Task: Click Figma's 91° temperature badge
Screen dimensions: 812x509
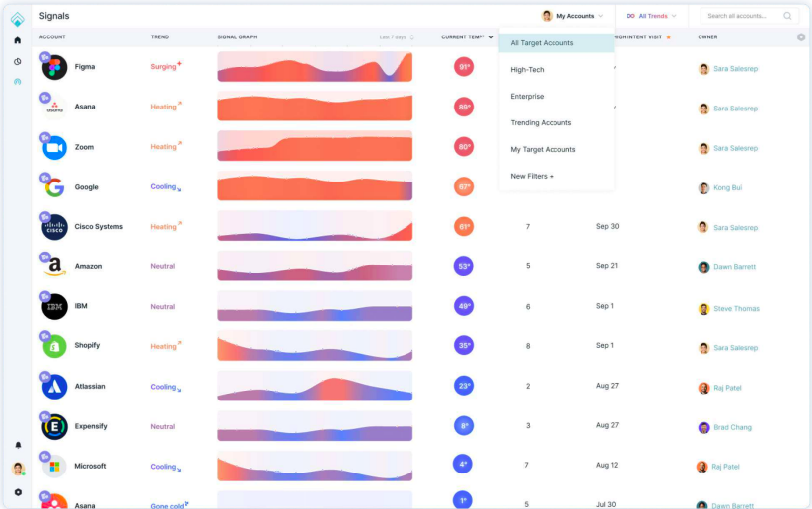Action: 464,67
